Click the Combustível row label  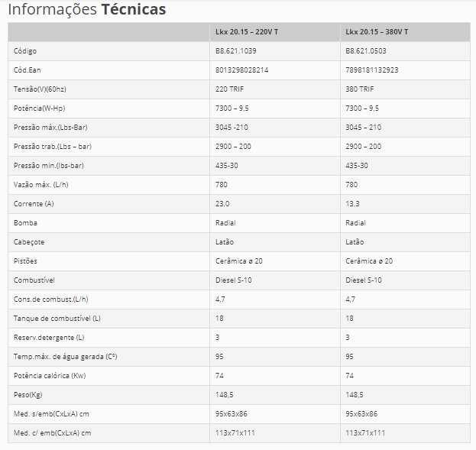tap(34, 280)
